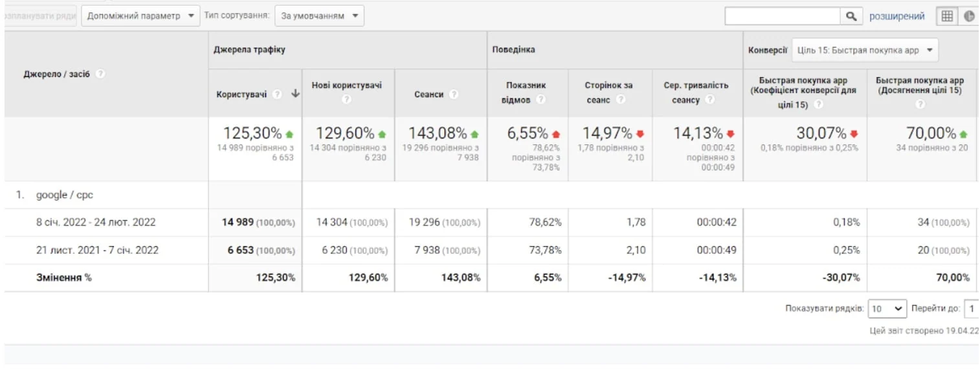This screenshot has height=369, width=980.
Task: Switch to the pie chart view icon
Action: click(x=969, y=16)
